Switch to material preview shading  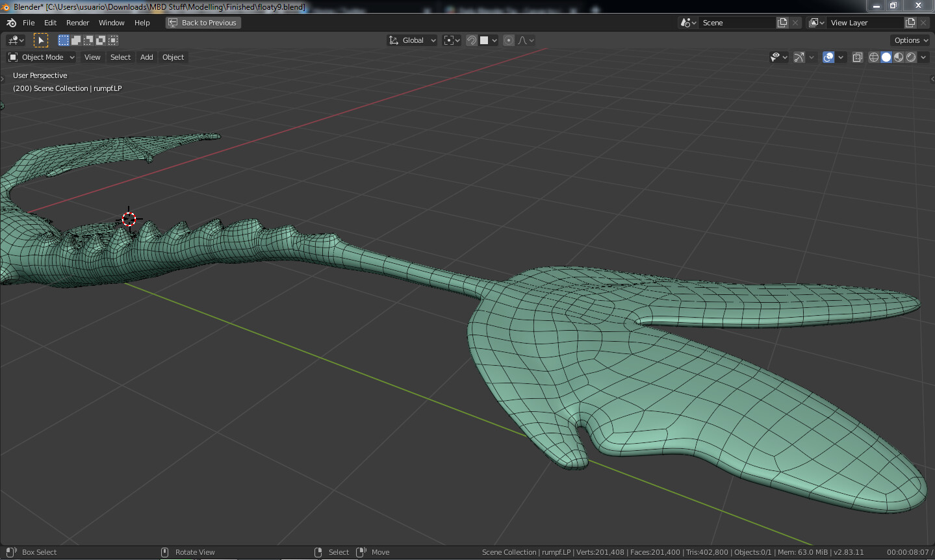899,57
